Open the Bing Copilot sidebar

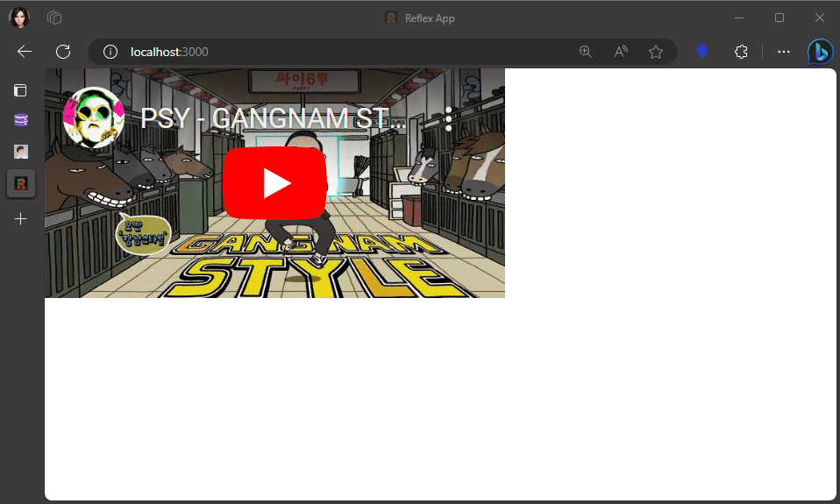(x=820, y=52)
